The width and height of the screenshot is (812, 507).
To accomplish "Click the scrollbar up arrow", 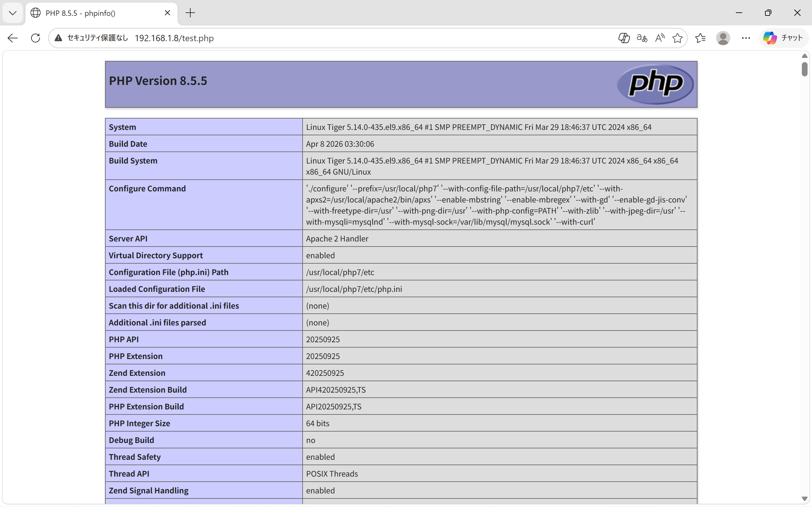I will pos(804,56).
